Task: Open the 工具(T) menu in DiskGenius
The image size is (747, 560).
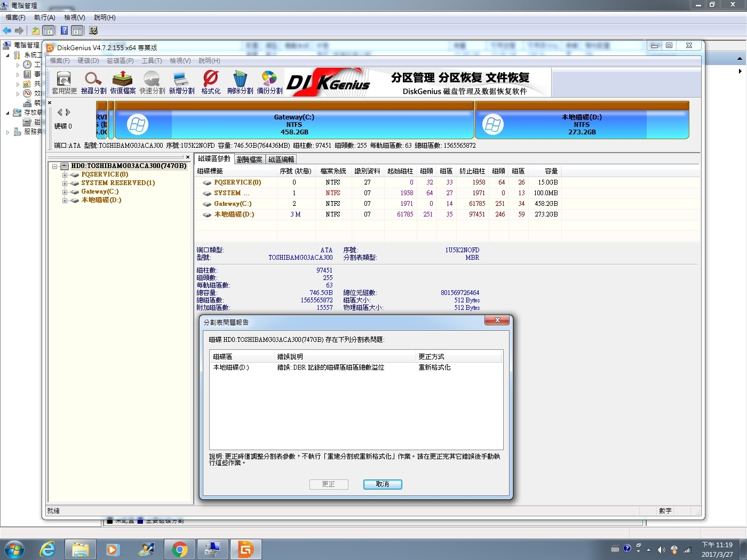Action: point(152,61)
